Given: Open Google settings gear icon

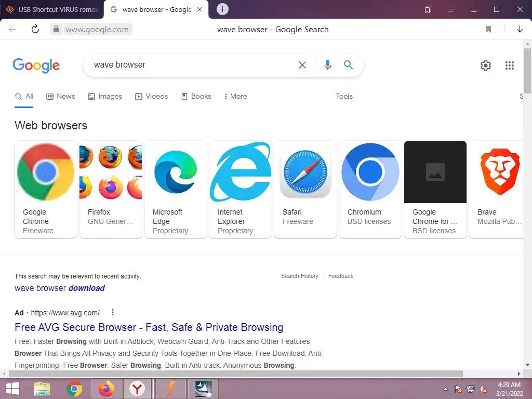Looking at the screenshot, I should pyautogui.click(x=486, y=65).
